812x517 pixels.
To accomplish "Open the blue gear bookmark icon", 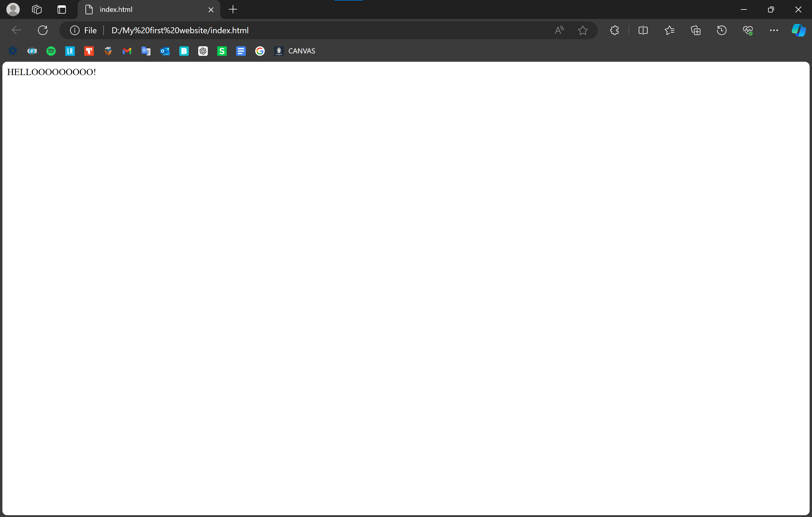I will (x=13, y=51).
